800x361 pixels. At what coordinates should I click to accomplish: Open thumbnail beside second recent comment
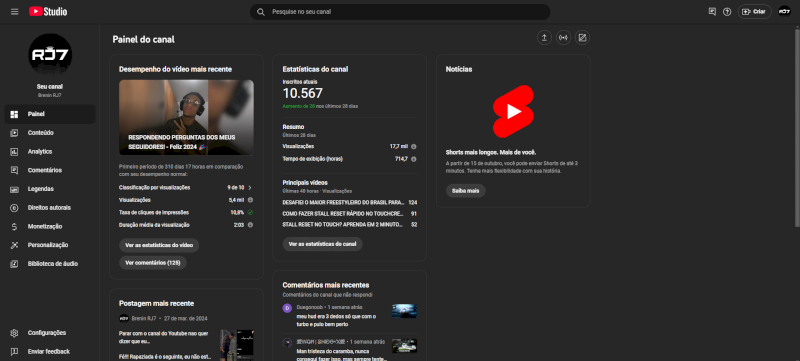tap(405, 346)
